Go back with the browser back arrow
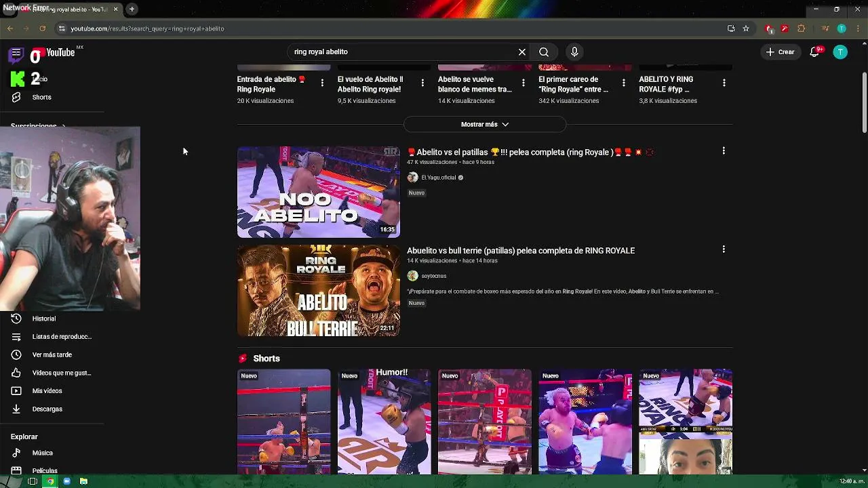The width and height of the screenshot is (868, 488). point(10,28)
